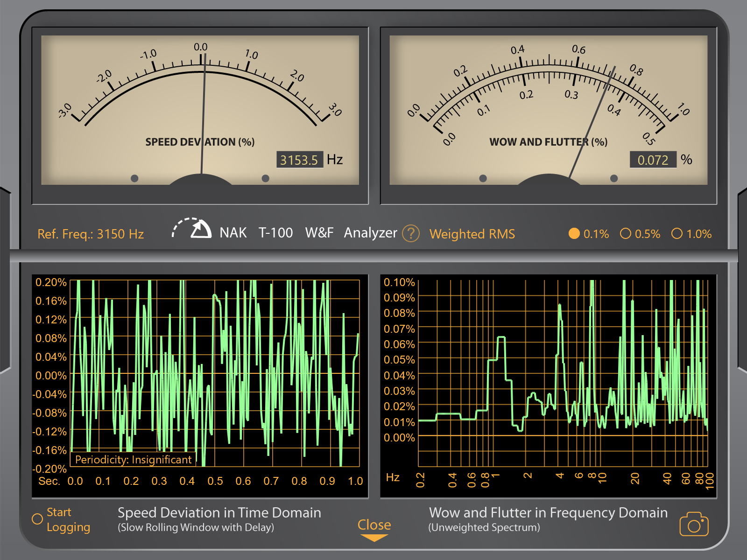Take a snapshot with the camera icon
This screenshot has height=560, width=747.
click(694, 524)
